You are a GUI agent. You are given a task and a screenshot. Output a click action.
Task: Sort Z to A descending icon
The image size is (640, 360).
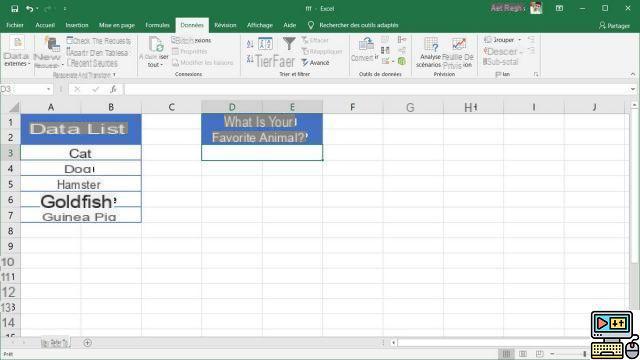(250, 59)
